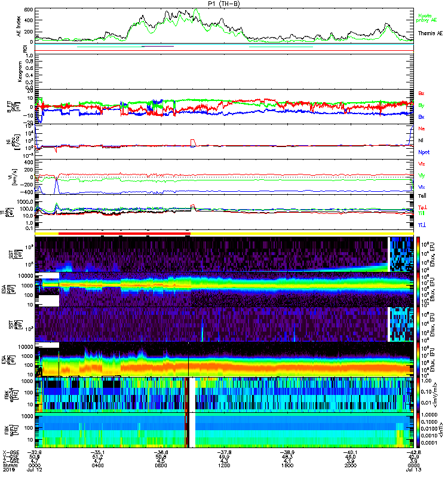Click the X-GSE value "-32.9"
This screenshot has width=448, height=478.
point(34,452)
